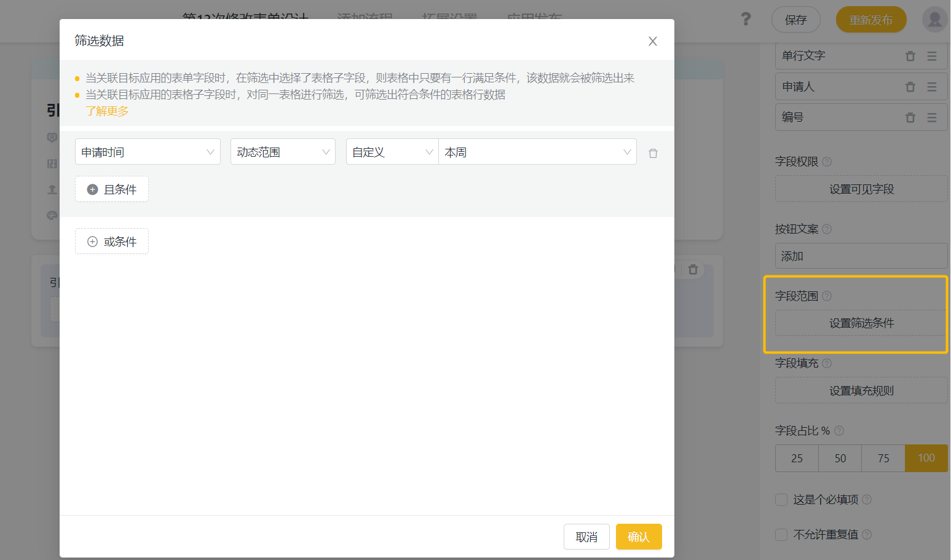Click trash icon on background form card
This screenshot has width=951, height=560.
[693, 269]
